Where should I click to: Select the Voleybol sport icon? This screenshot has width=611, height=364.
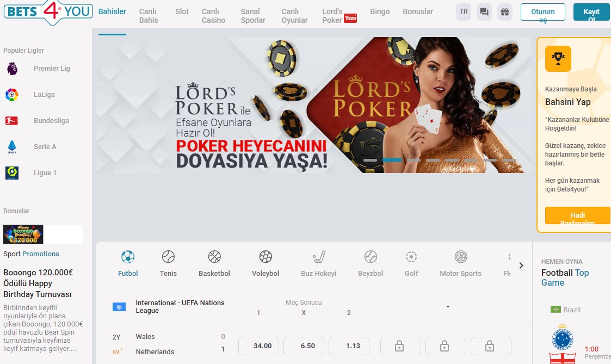266,257
